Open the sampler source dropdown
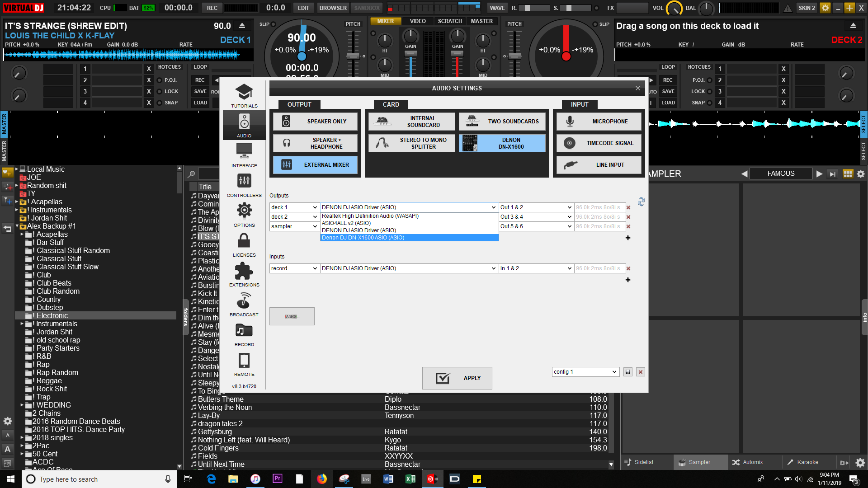Screen dimensions: 868x488 click(294, 226)
